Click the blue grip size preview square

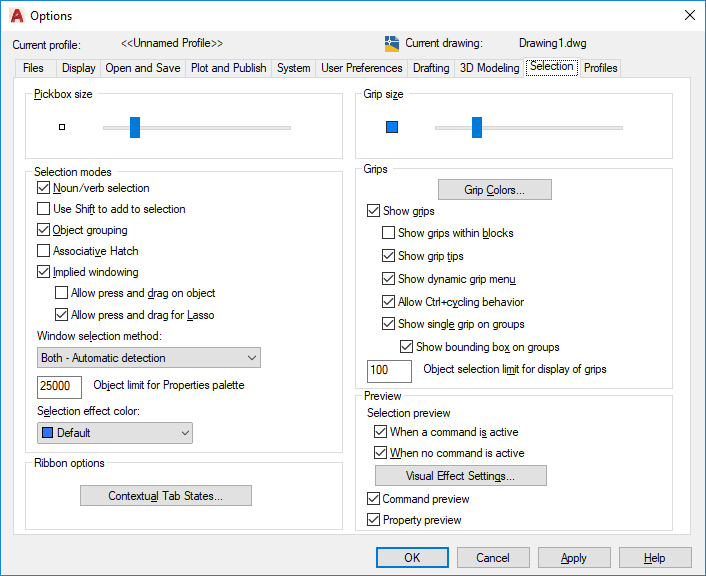coord(392,127)
